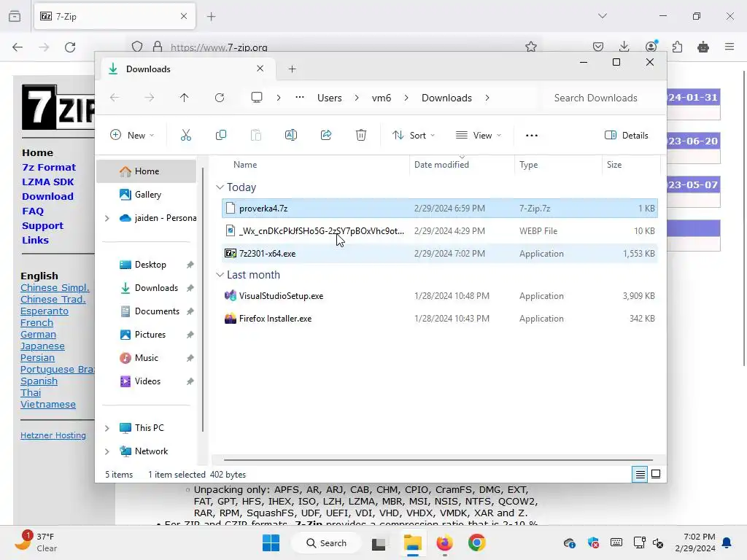Reload the 7-Zip page in Firefox
Viewport: 747px width, 560px height.
[70, 47]
